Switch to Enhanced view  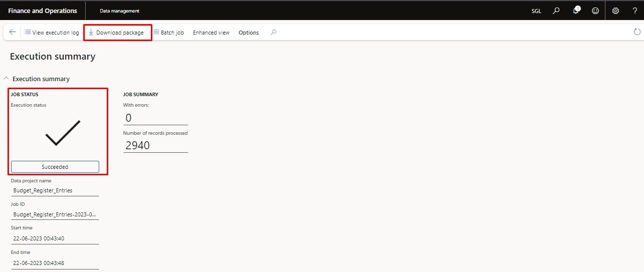[211, 33]
